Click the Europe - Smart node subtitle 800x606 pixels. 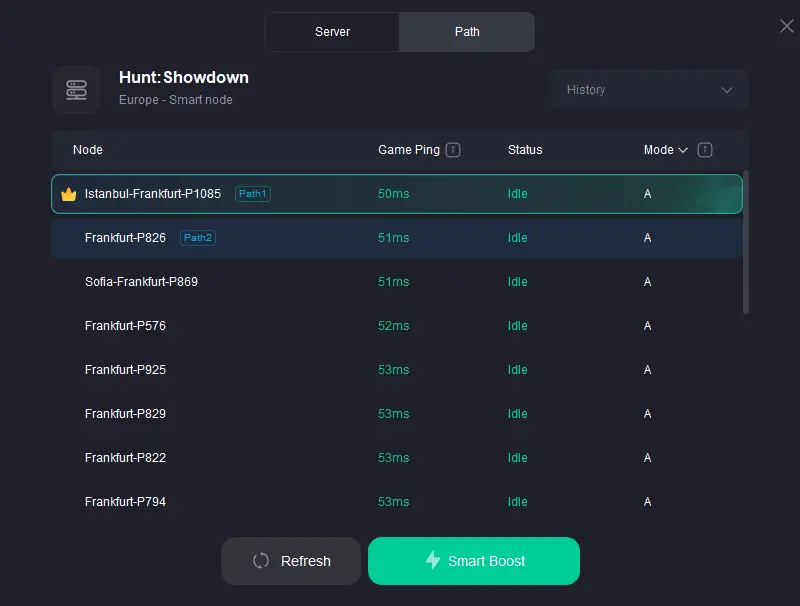click(176, 100)
